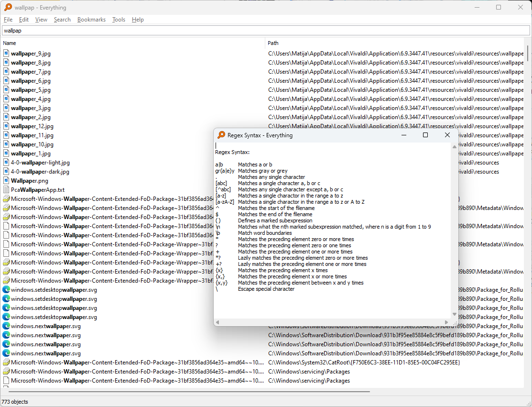Screen dimensions: 532x407
Task: Open the Edit menu
Action: coord(24,20)
